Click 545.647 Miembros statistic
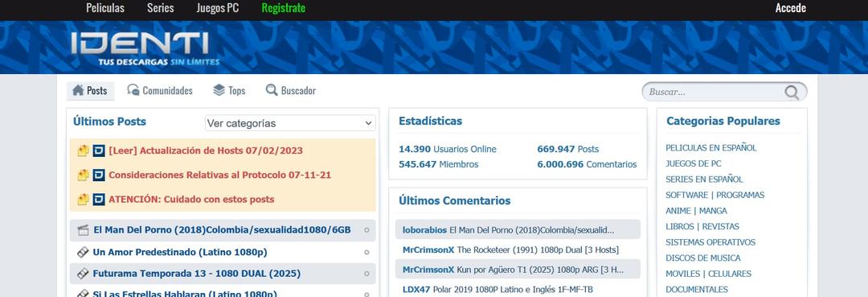 click(439, 164)
